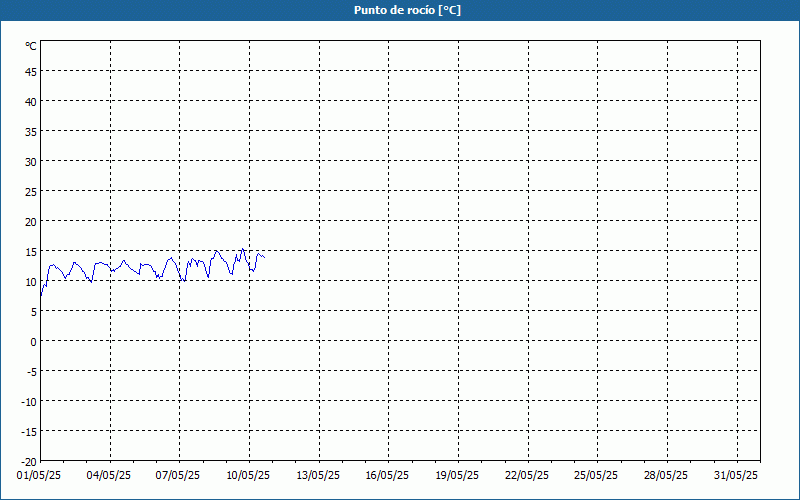Click the date label 28/05/25
Image resolution: width=800 pixels, height=500 pixels.
coord(666,476)
